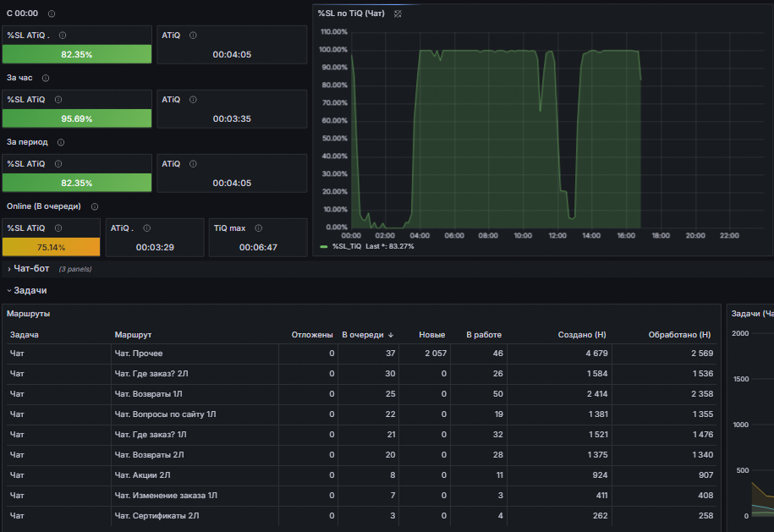Click the "1 584" created value

click(x=597, y=374)
